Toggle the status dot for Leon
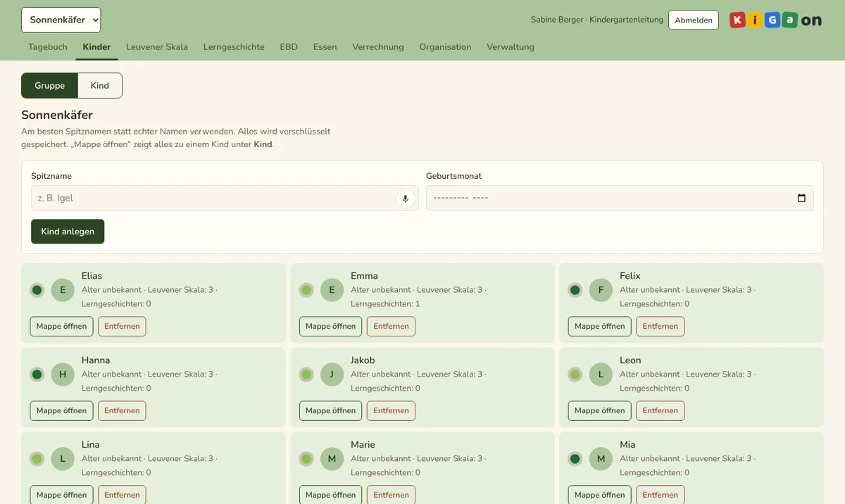Viewport: 845px width, 504px height. [575, 374]
